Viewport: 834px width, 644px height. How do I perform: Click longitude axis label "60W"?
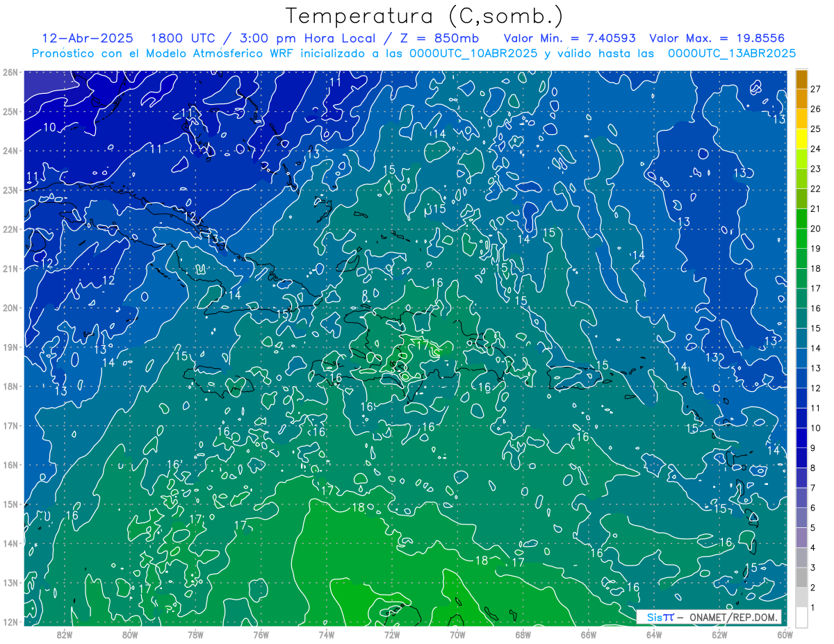tap(785, 634)
